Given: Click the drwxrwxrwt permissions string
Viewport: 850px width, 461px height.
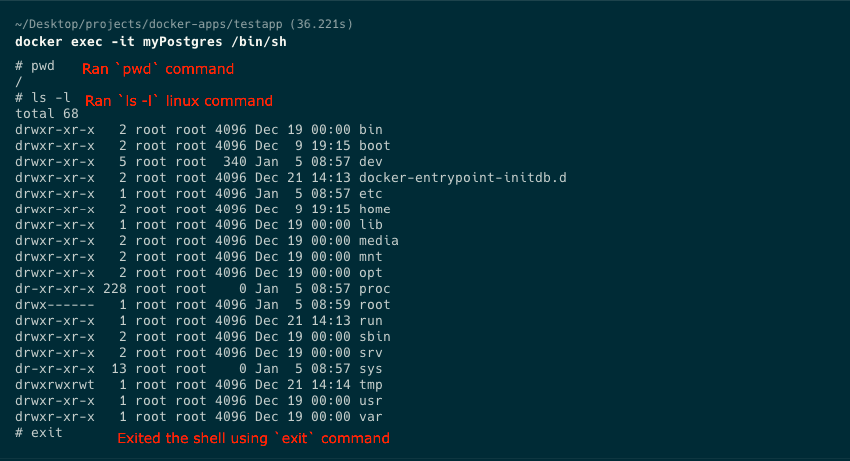Looking at the screenshot, I should 55,385.
